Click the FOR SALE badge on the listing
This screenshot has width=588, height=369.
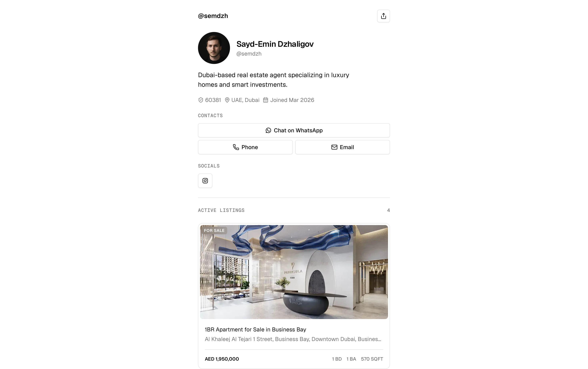tap(214, 230)
